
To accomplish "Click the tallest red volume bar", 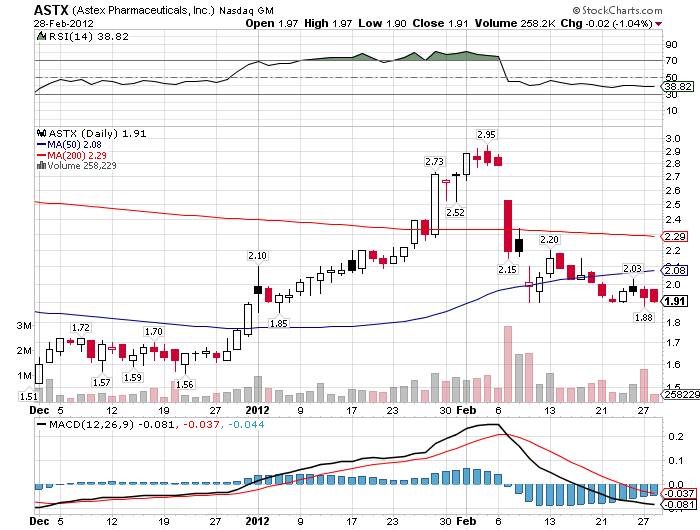I will [508, 364].
